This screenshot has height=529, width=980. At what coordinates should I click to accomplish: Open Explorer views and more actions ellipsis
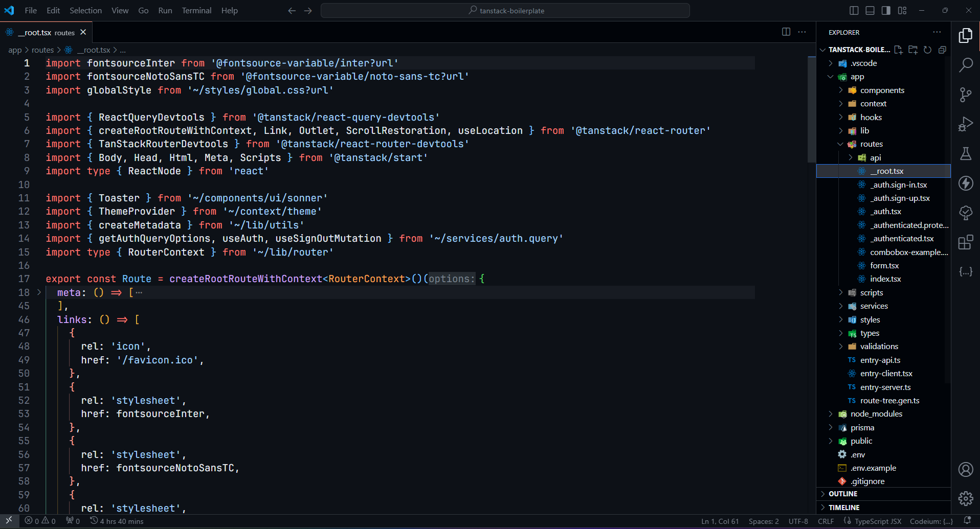(x=937, y=32)
